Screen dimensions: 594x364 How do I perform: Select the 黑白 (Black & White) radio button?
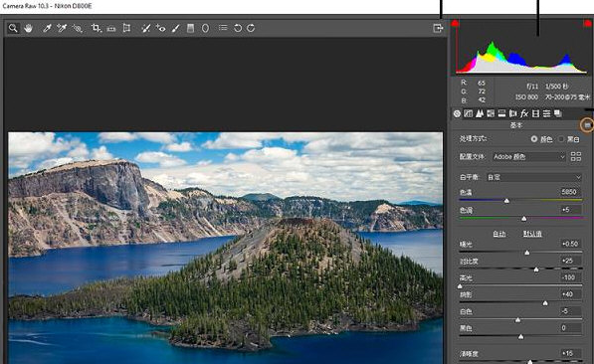pyautogui.click(x=561, y=139)
